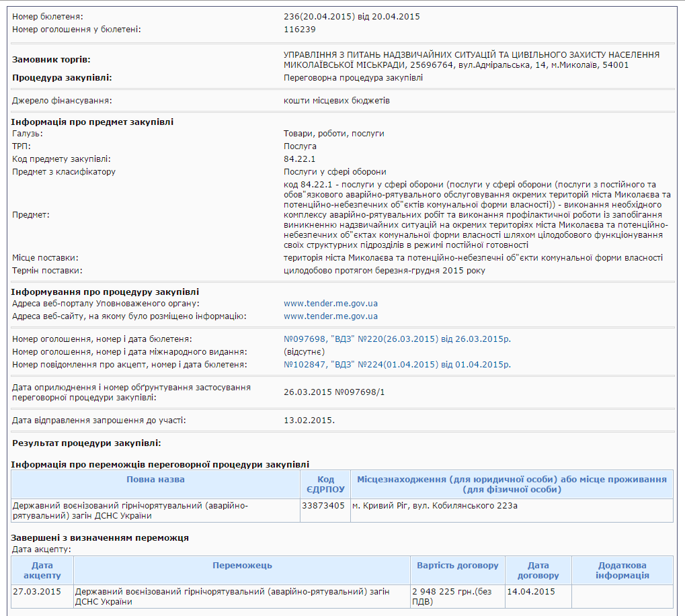Open the Уповноваженого органу web portal link
This screenshot has width=685, height=616.
pos(330,304)
